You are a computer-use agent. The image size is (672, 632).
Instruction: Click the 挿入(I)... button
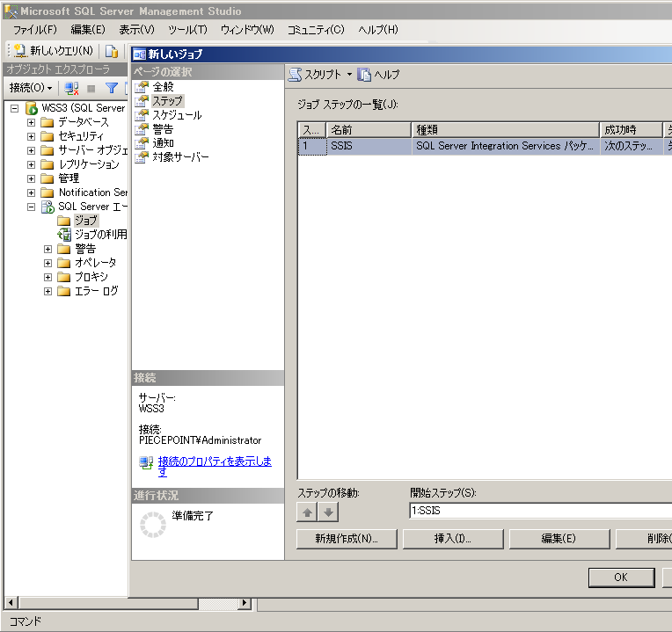point(453,539)
